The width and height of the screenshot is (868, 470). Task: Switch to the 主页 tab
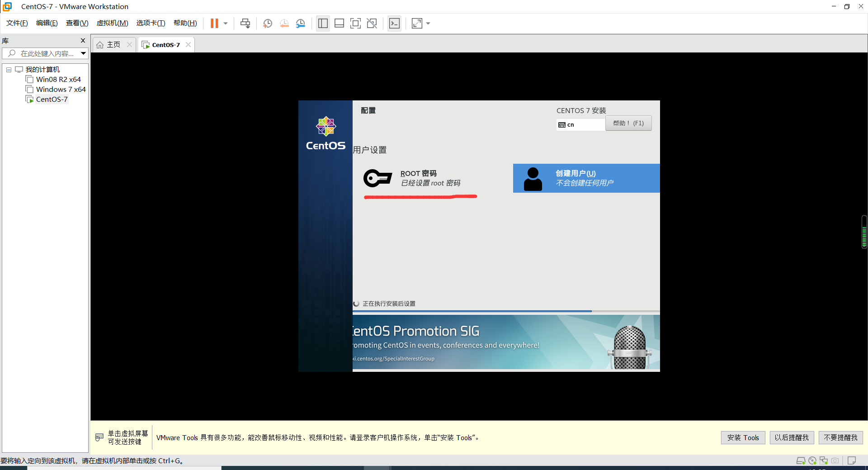[113, 44]
